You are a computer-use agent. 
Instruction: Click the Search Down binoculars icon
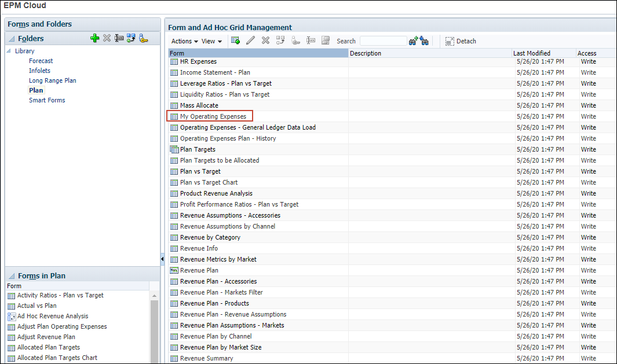point(424,41)
